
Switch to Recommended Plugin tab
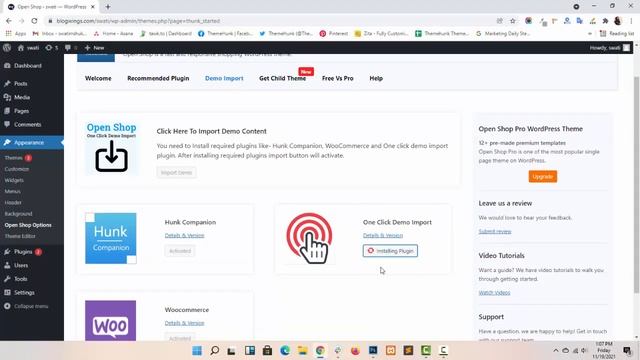pyautogui.click(x=158, y=78)
